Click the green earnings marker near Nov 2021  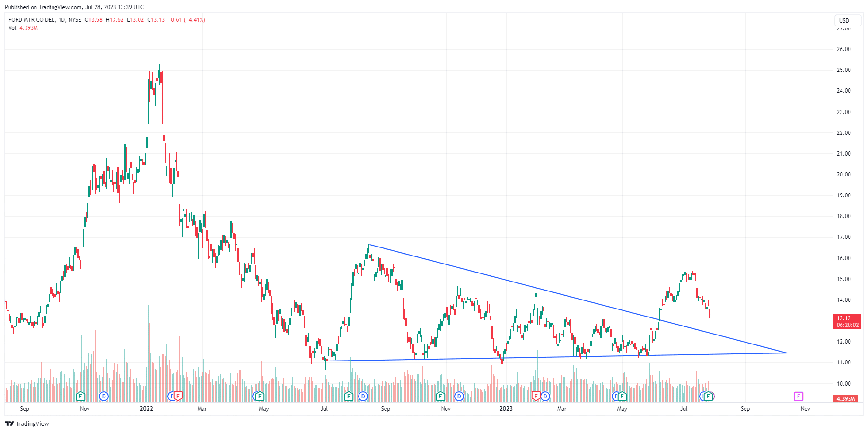[x=80, y=396]
